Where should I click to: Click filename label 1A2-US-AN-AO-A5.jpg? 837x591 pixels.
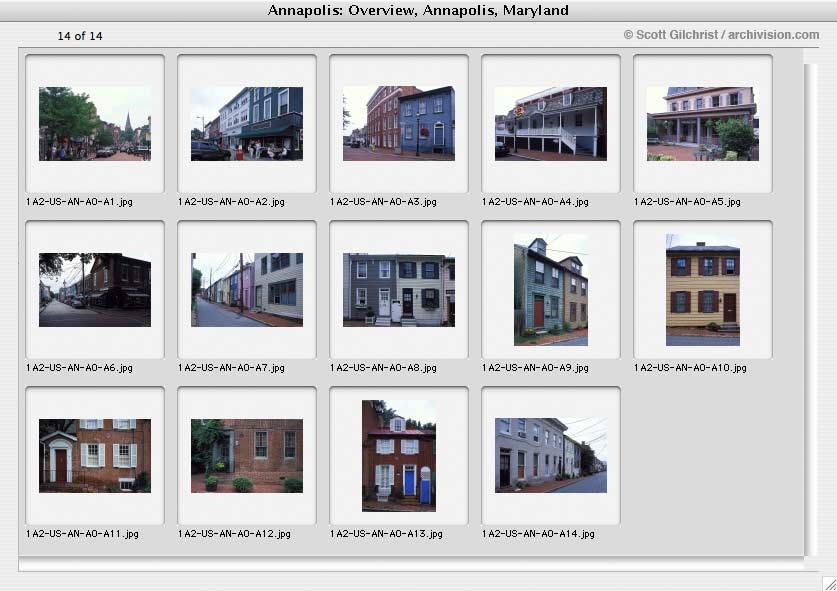[x=687, y=202]
